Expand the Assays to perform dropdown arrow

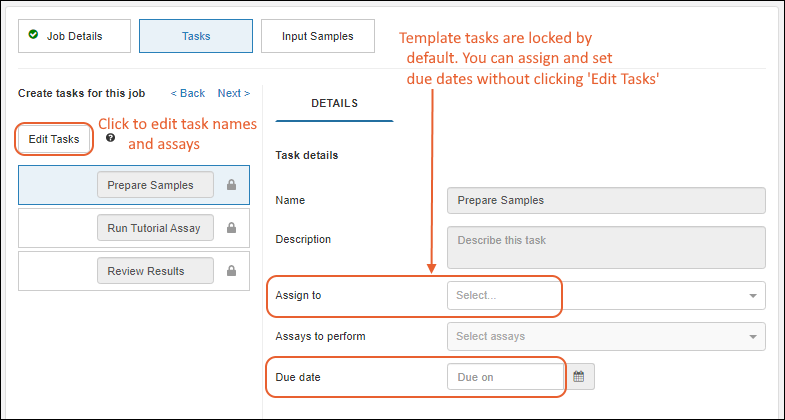click(752, 337)
